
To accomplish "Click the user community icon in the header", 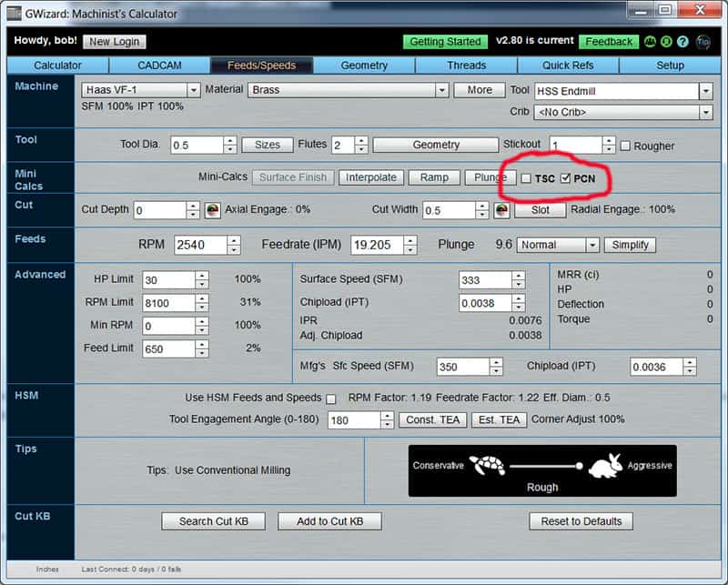I will click(650, 42).
